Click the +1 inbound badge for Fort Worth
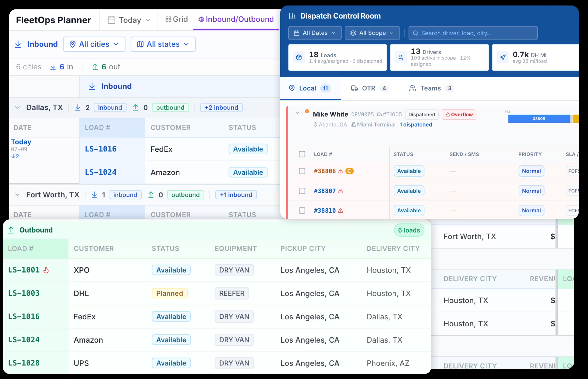Image resolution: width=588 pixels, height=379 pixels. (236, 195)
